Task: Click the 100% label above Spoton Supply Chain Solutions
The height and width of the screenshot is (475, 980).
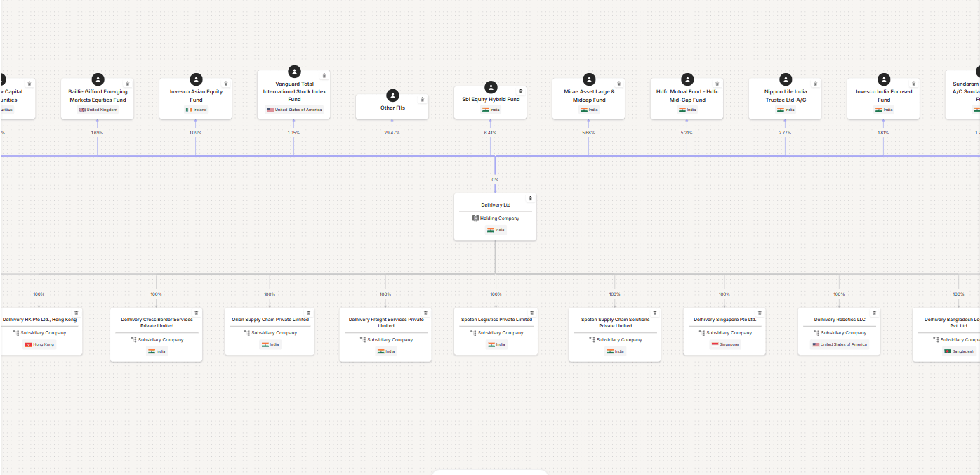Action: click(614, 294)
